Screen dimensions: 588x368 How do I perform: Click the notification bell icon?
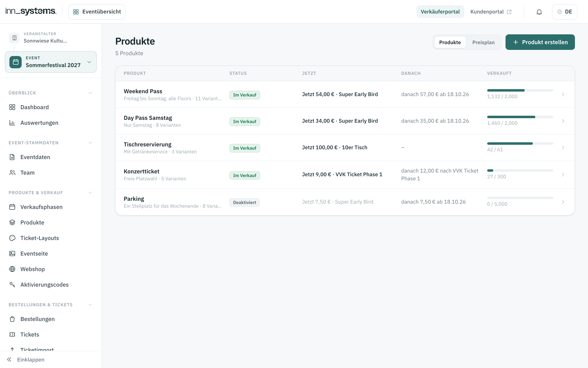click(539, 12)
